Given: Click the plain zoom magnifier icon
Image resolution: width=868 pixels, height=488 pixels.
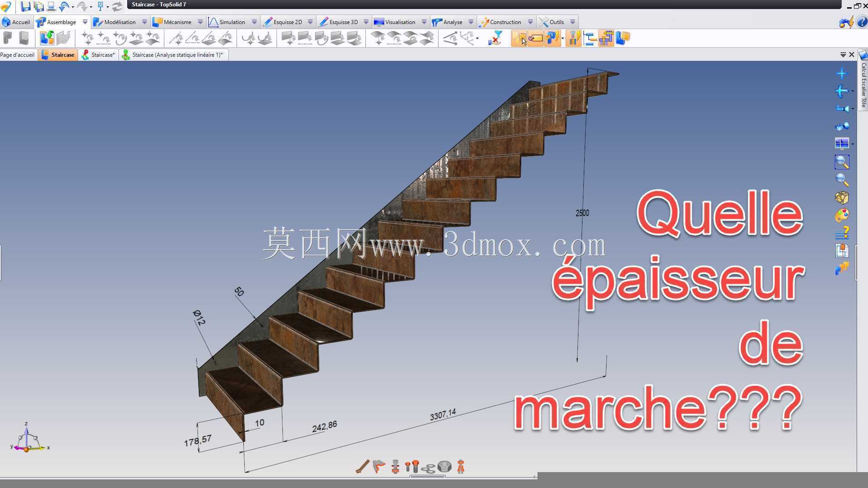Looking at the screenshot, I should click(842, 180).
